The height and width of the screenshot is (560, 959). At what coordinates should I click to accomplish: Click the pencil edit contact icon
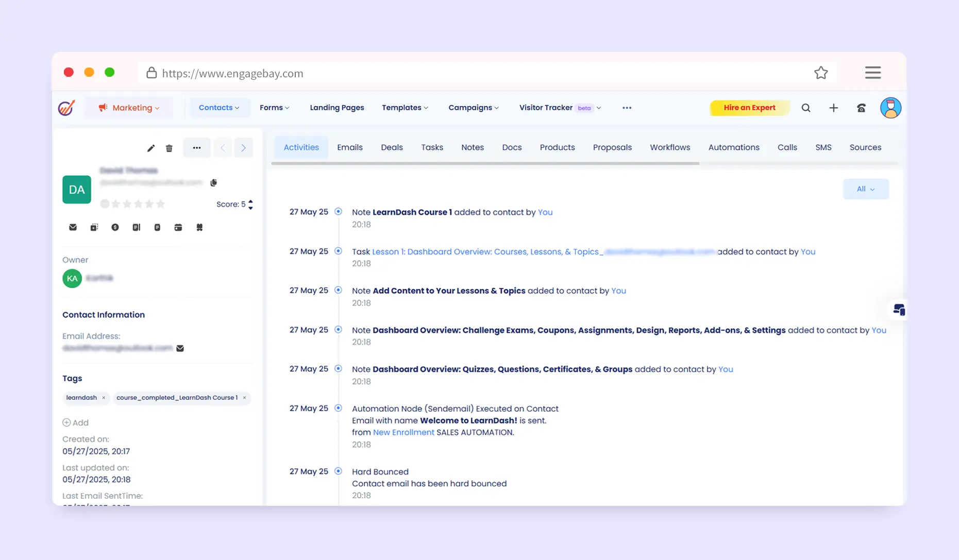(x=150, y=148)
